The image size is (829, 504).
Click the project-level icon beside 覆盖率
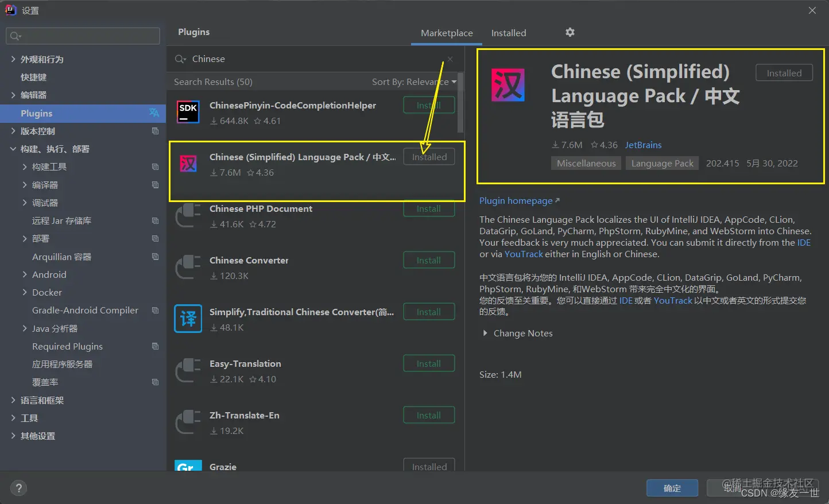click(x=155, y=382)
